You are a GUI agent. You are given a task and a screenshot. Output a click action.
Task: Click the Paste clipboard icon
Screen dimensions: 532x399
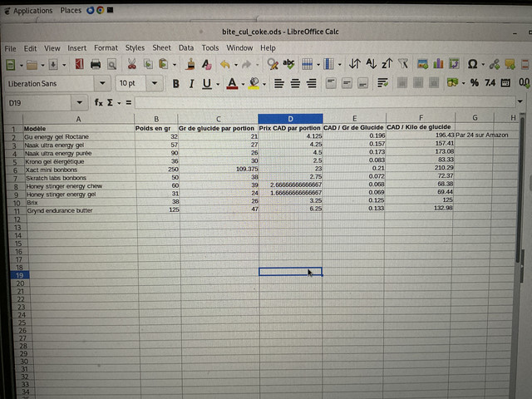164,64
